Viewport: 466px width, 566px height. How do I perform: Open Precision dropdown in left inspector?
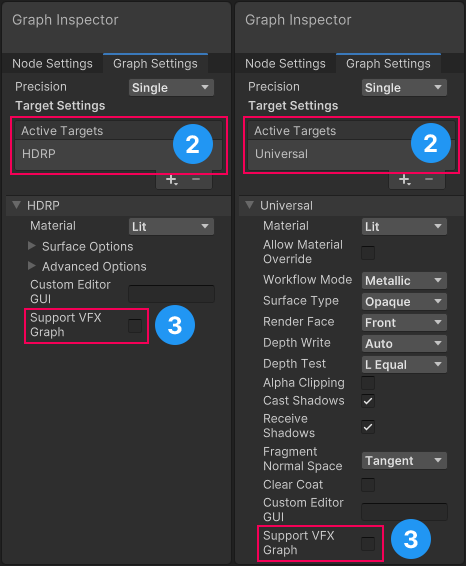point(171,88)
